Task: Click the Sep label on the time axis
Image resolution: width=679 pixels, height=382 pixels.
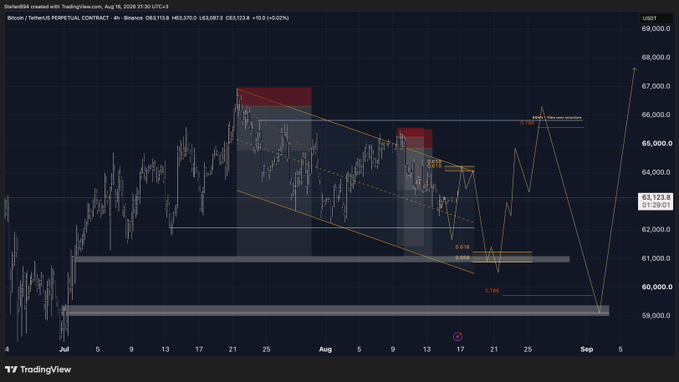Action: (586, 350)
